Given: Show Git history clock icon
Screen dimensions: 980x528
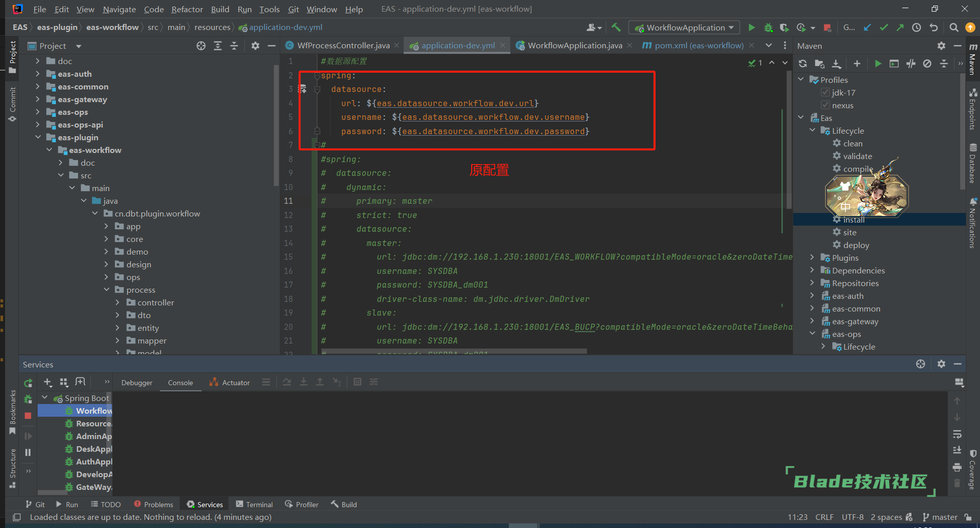Looking at the screenshot, I should pos(917,27).
